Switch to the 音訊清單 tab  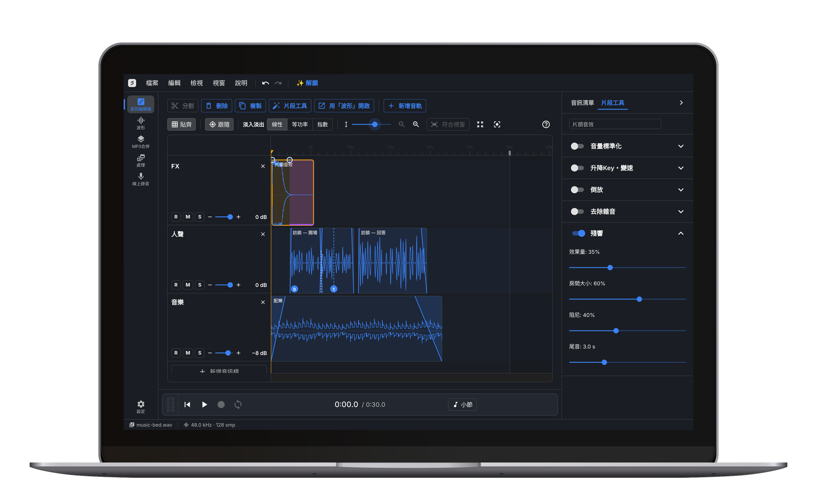tap(583, 103)
